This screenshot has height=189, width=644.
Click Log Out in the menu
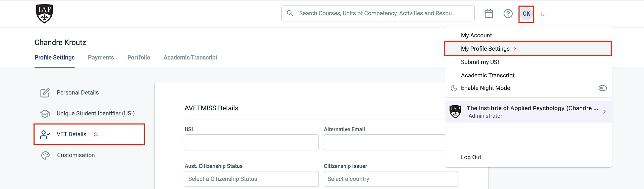pyautogui.click(x=471, y=157)
